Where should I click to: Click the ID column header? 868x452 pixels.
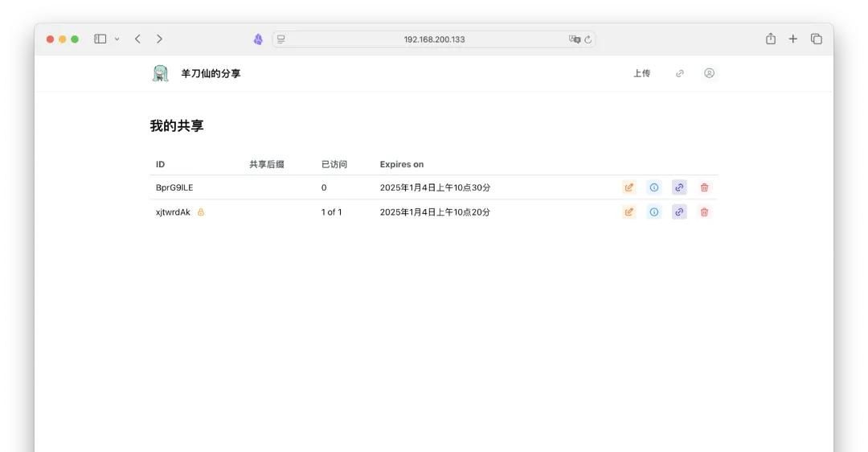tap(160, 164)
